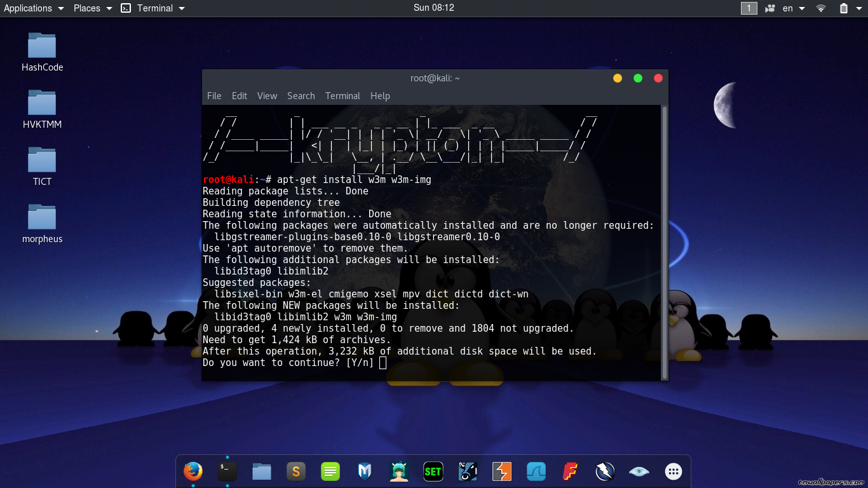Viewport: 868px width, 488px height.
Task: Click the line 'Need to get 1,424 kB of archives.'
Action: pyautogui.click(x=297, y=340)
